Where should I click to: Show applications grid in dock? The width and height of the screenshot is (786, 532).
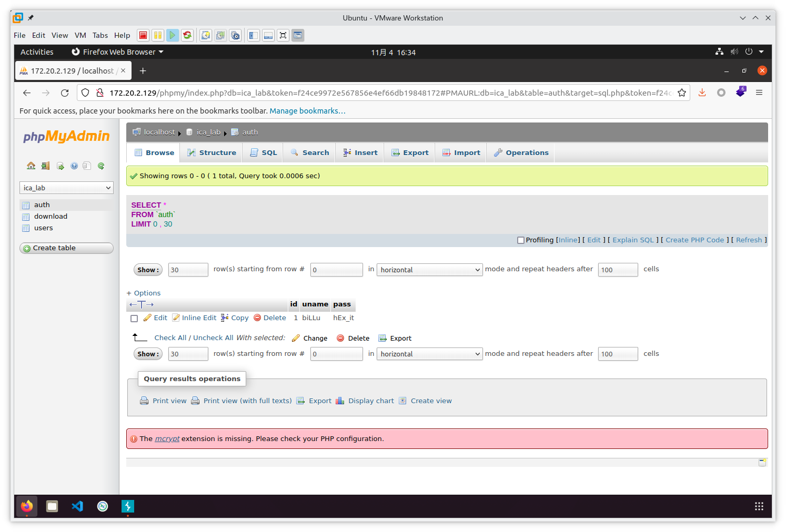[759, 506]
